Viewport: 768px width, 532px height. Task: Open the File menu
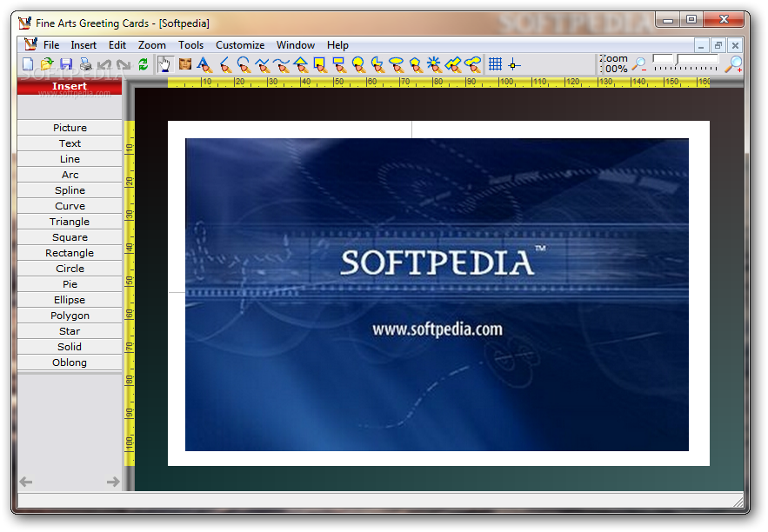point(51,45)
